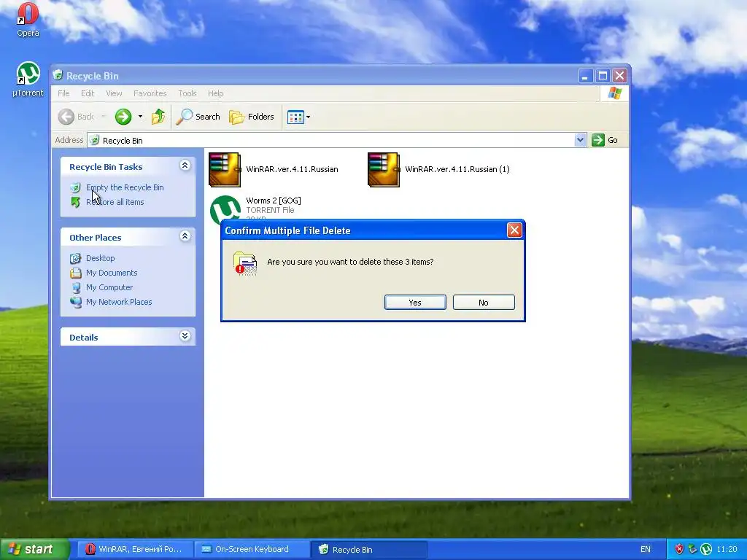Click the Recycle Bin taskbar button

click(x=368, y=549)
